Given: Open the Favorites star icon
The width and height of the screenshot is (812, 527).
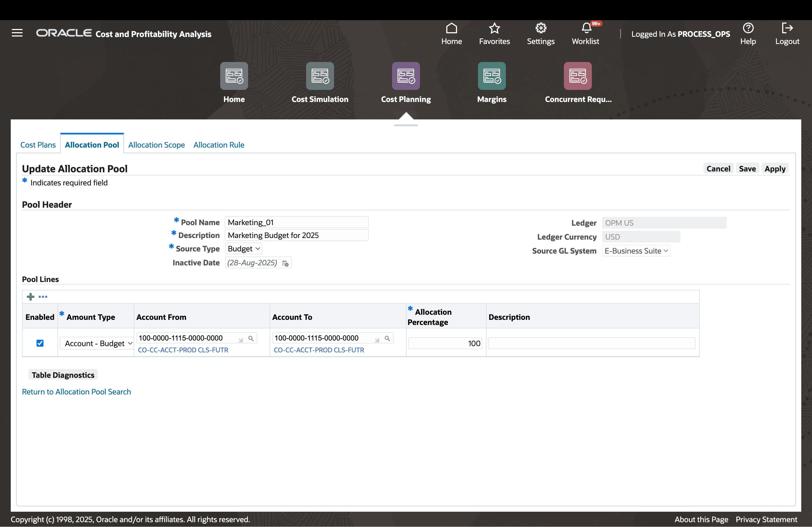Looking at the screenshot, I should tap(494, 28).
